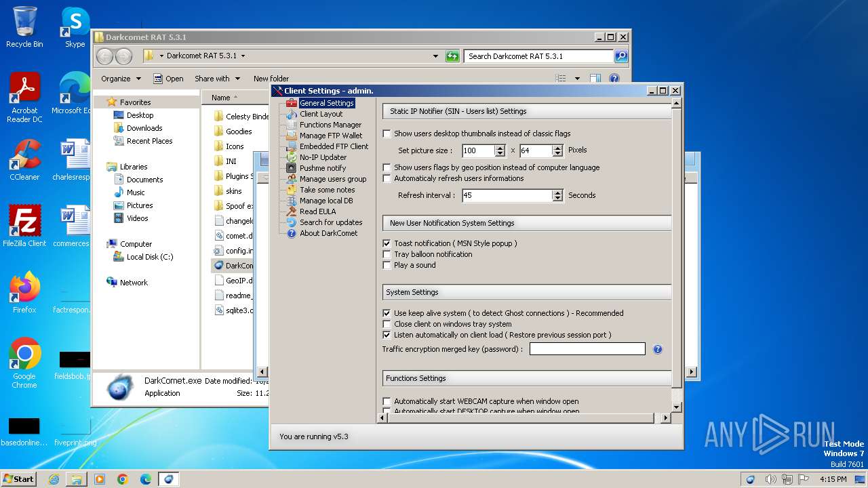Open Skype desktop icon

pyautogui.click(x=75, y=27)
